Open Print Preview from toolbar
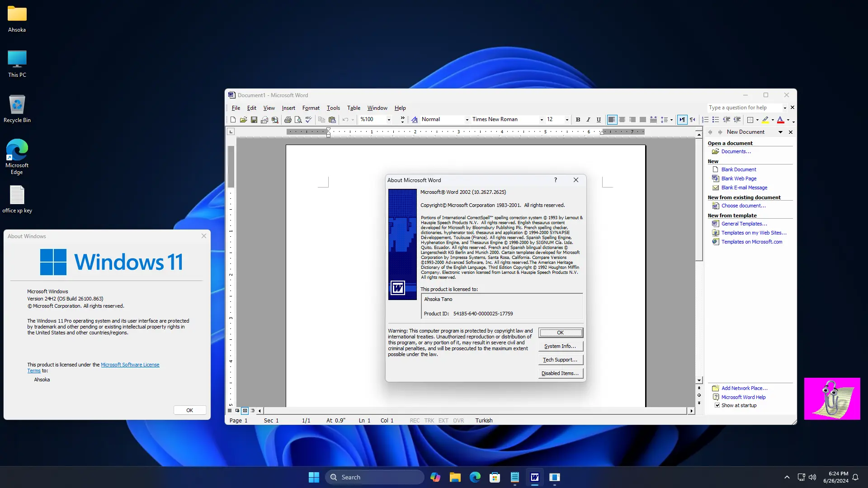The width and height of the screenshot is (868, 488). point(298,120)
